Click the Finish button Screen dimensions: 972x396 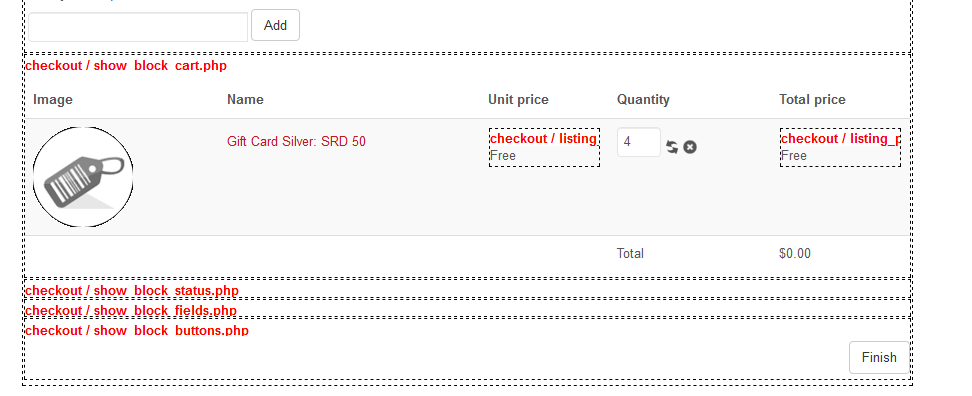tap(878, 358)
